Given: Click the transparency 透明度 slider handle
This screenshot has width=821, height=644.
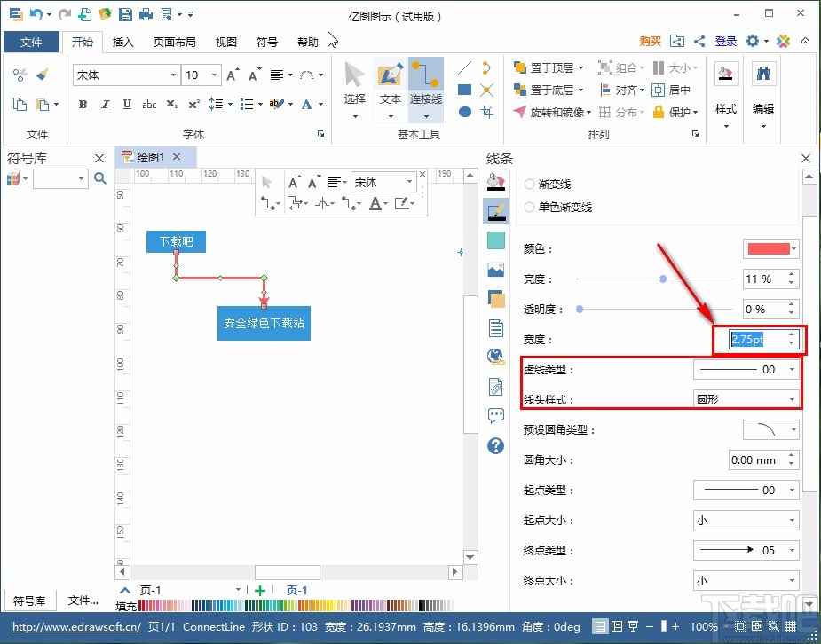Looking at the screenshot, I should tap(580, 310).
